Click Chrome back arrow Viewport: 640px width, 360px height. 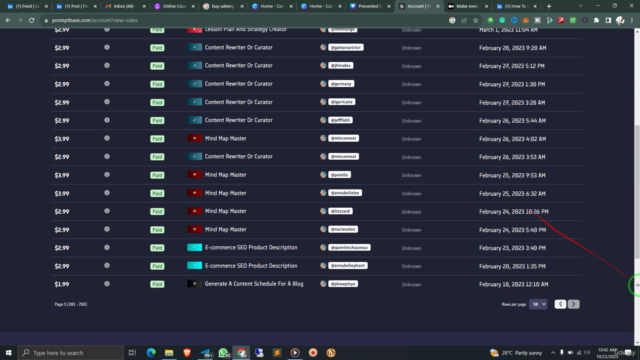pos(8,20)
